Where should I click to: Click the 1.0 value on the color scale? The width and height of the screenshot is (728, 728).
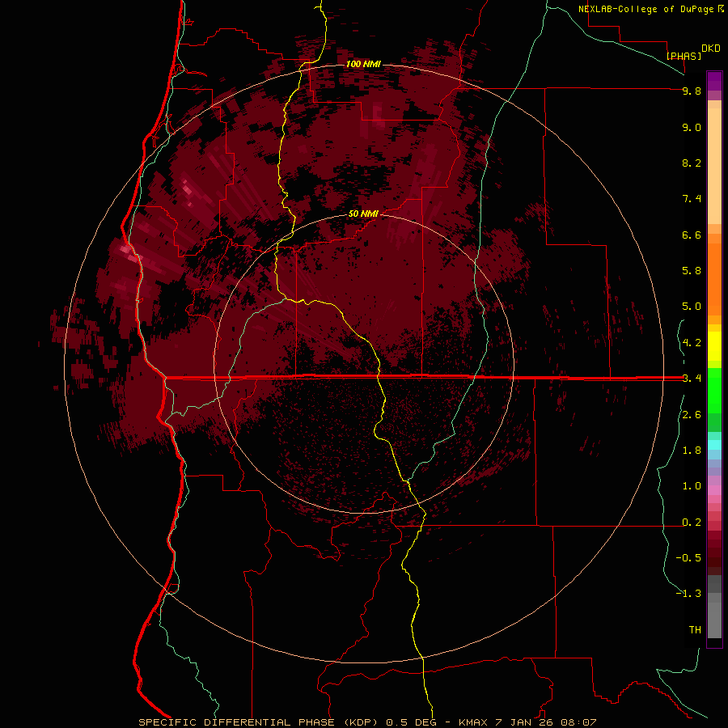(x=692, y=486)
